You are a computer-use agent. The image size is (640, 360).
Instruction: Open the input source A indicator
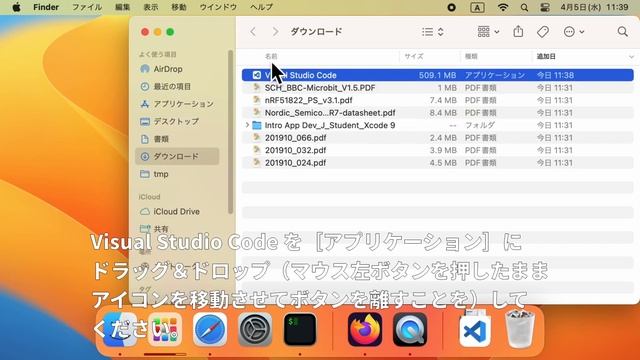(477, 7)
